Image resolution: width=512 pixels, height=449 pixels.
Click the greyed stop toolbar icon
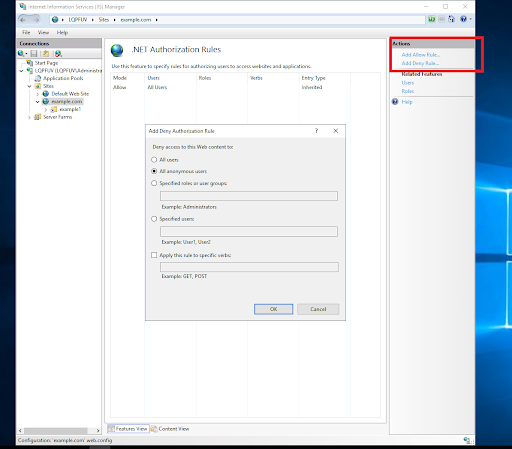(441, 19)
